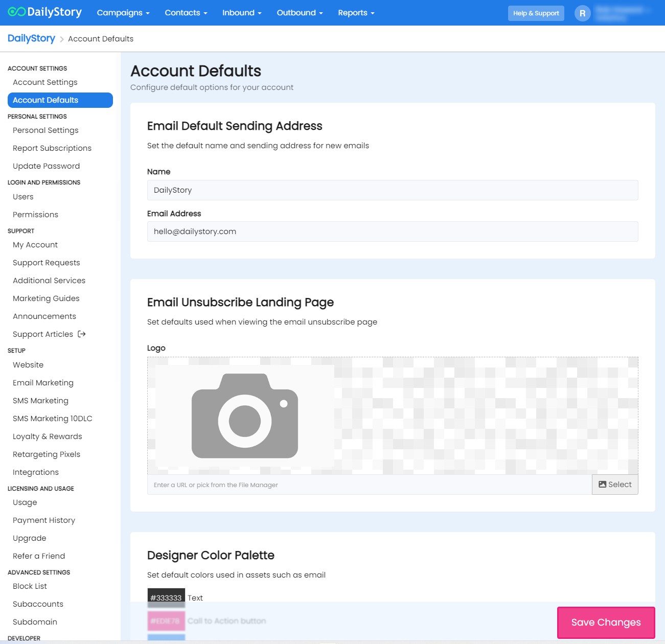Open the Contacts dropdown menu
Screen dimensions: 665x644
click(x=186, y=13)
